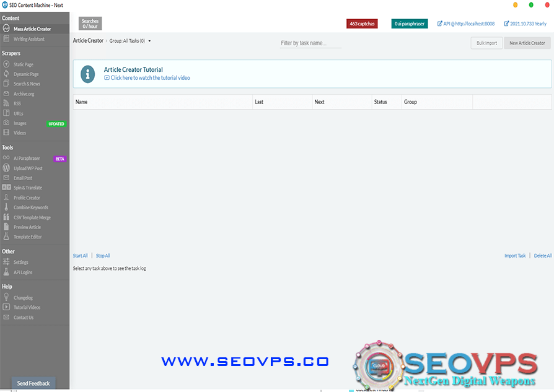The height and width of the screenshot is (392, 554).
Task: Click the green maximize window dot
Action: tap(531, 5)
